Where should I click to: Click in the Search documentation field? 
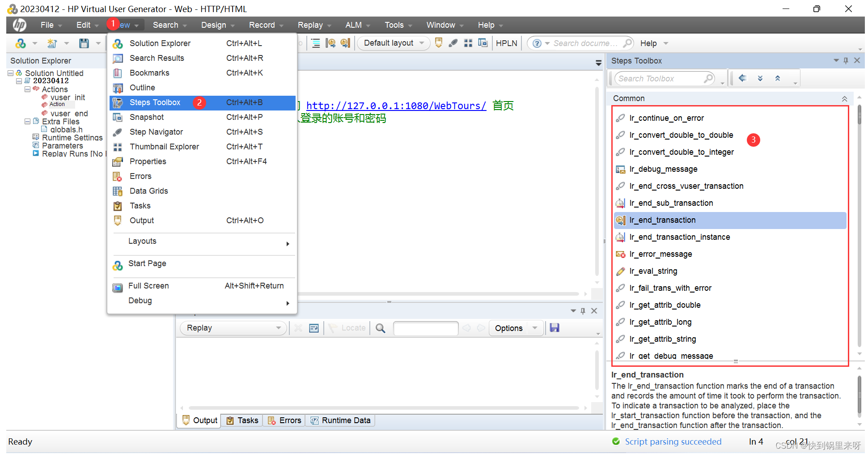coord(586,43)
